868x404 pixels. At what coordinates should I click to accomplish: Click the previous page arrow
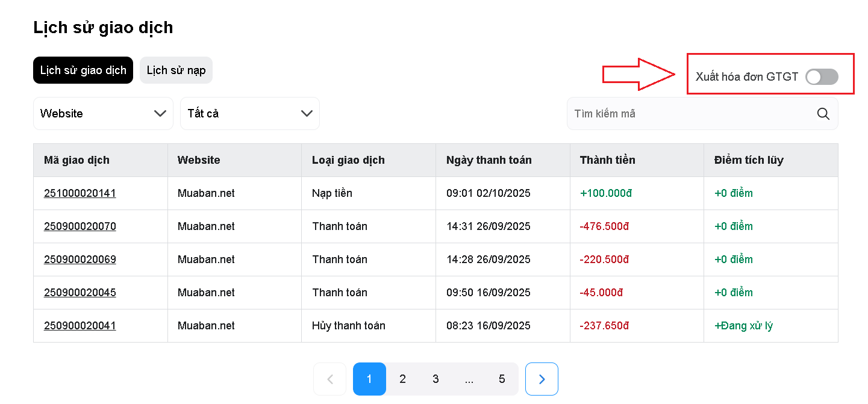pos(329,379)
